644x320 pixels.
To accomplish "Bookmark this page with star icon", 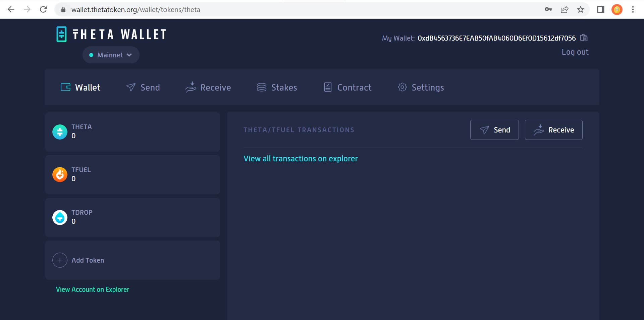I will pos(581,9).
